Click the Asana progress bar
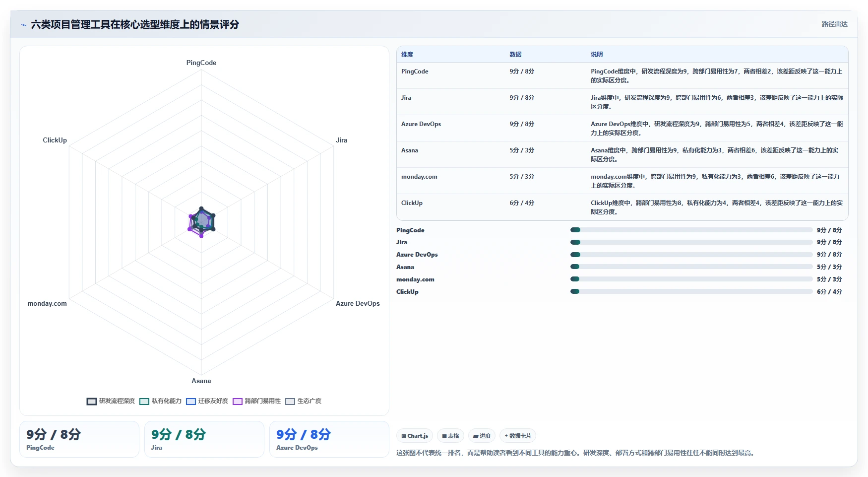 (x=691, y=267)
